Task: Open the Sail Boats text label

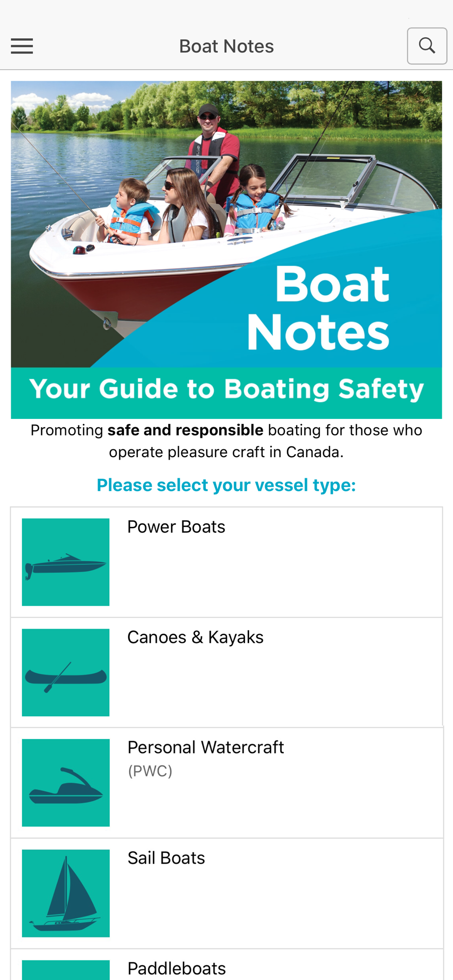Action: pyautogui.click(x=166, y=858)
